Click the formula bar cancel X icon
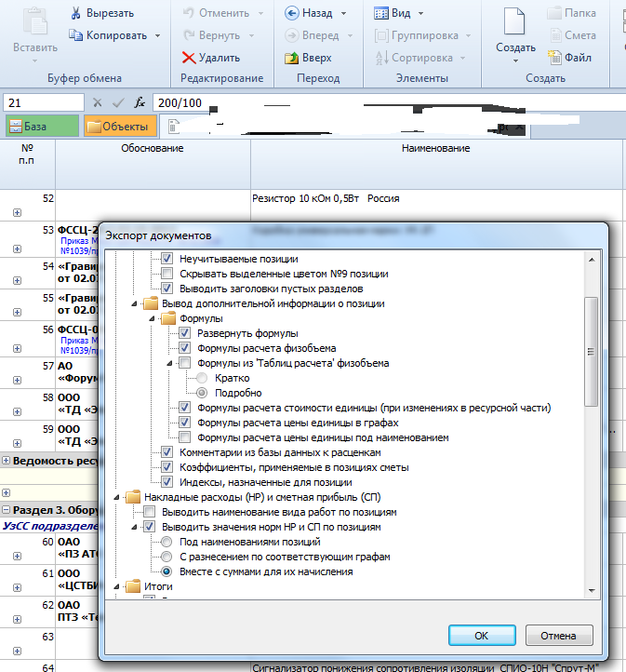Viewport: 626px width, 672px height. click(97, 103)
